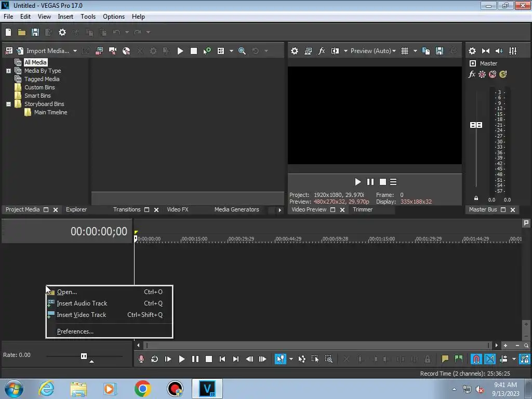Open media views dropdown arrow
Screen dimensions: 532x399
(x=231, y=51)
